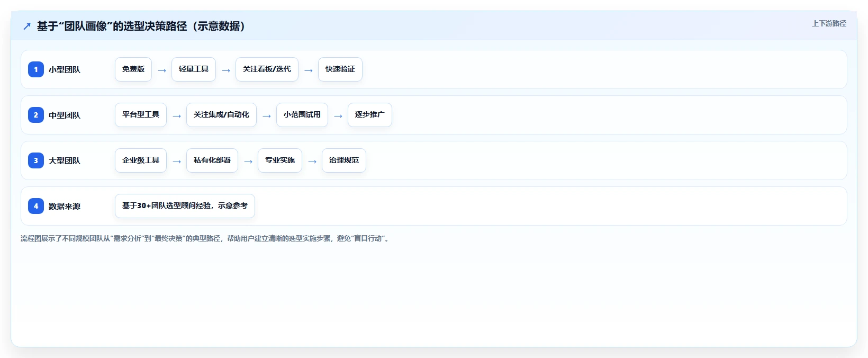The image size is (868, 358).
Task: Pick the 逐步推广 step chip
Action: click(x=370, y=115)
